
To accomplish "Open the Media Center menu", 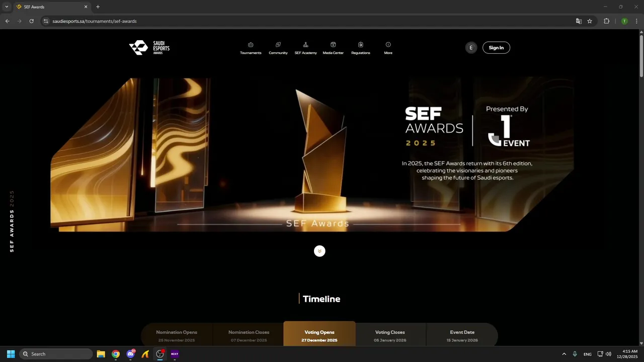I will pos(333,48).
